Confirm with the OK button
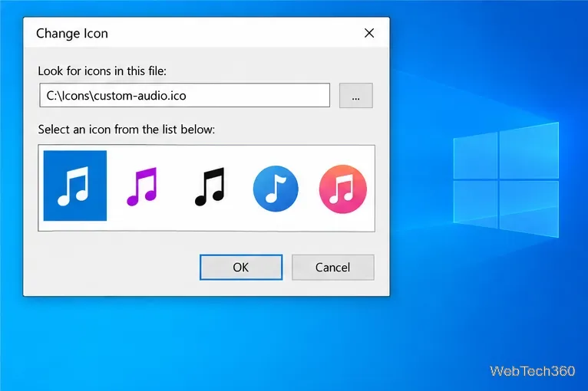The width and height of the screenshot is (588, 391). pyautogui.click(x=241, y=268)
